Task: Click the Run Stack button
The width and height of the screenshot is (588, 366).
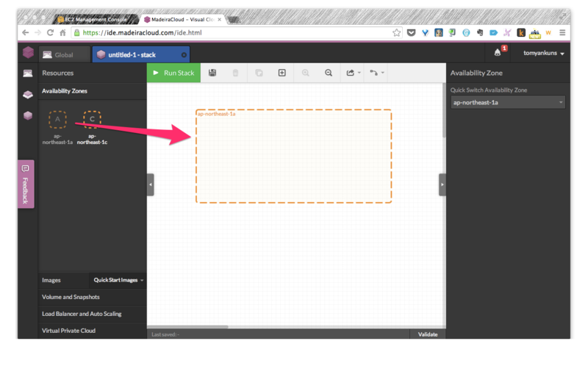Action: click(173, 73)
